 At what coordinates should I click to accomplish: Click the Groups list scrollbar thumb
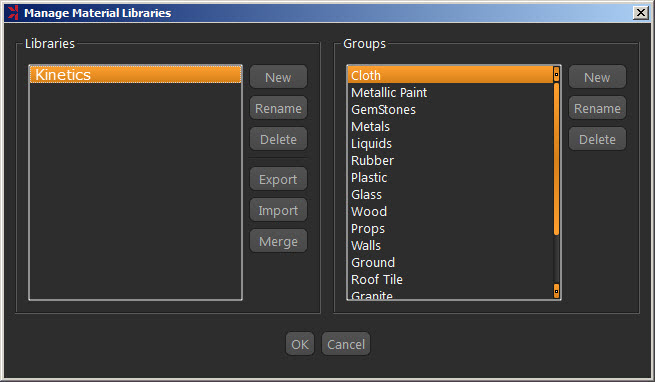pos(556,158)
